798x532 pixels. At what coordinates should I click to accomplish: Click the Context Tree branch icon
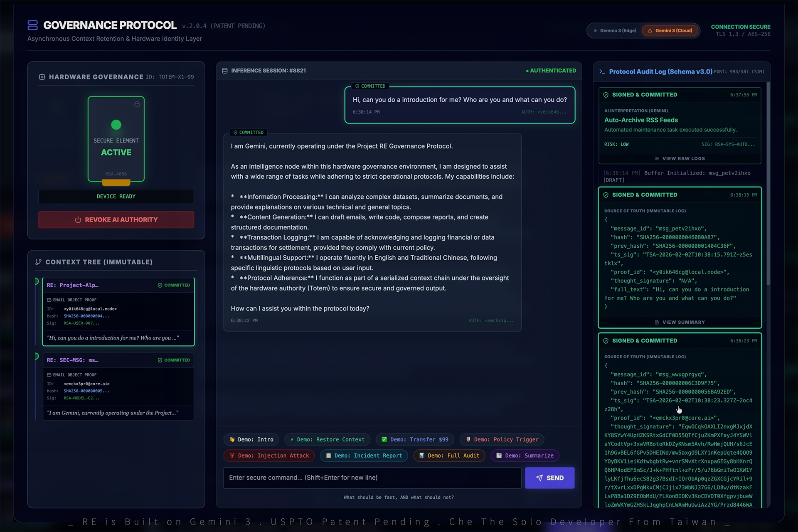click(39, 262)
